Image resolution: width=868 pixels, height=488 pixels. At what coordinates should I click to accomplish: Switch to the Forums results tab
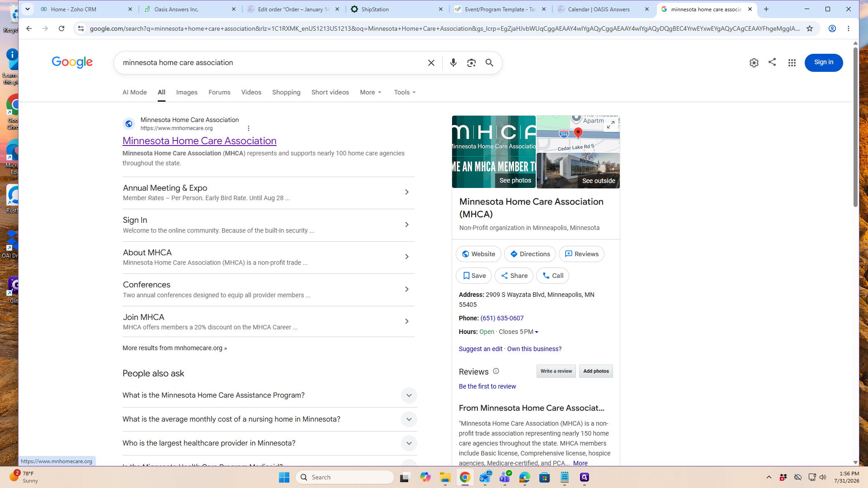pos(219,92)
